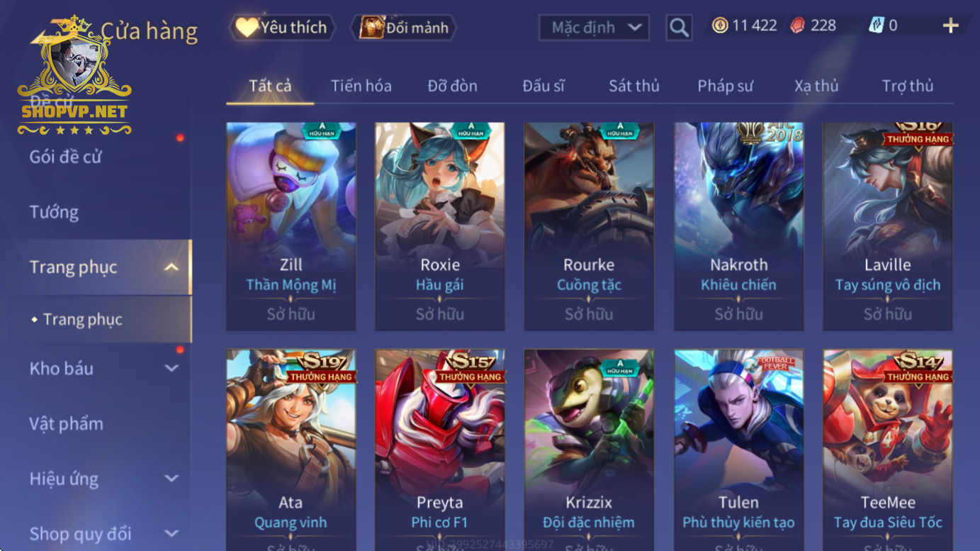Viewport: 980px width, 551px height.
Task: Expand the Hiệu ứng sidebar section
Action: click(171, 479)
